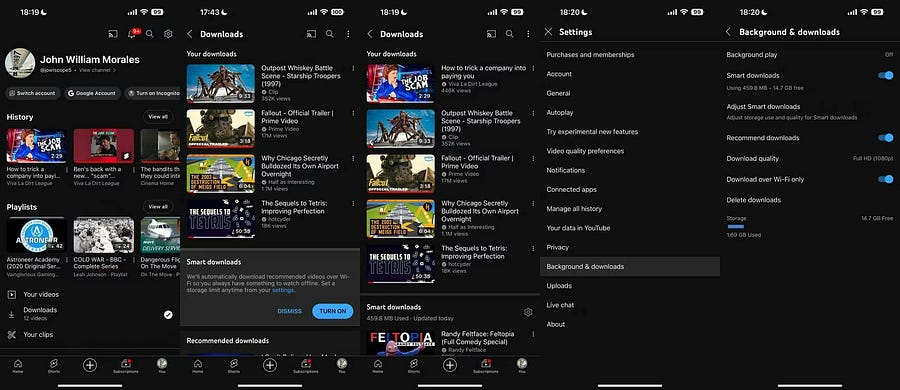Open Your clips with the scissors icon

[x=11, y=335]
